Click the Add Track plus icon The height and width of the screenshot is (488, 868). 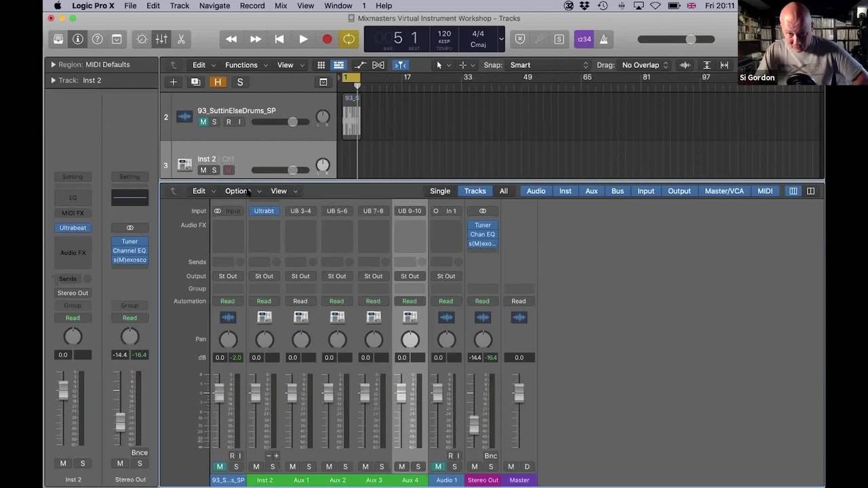174,82
